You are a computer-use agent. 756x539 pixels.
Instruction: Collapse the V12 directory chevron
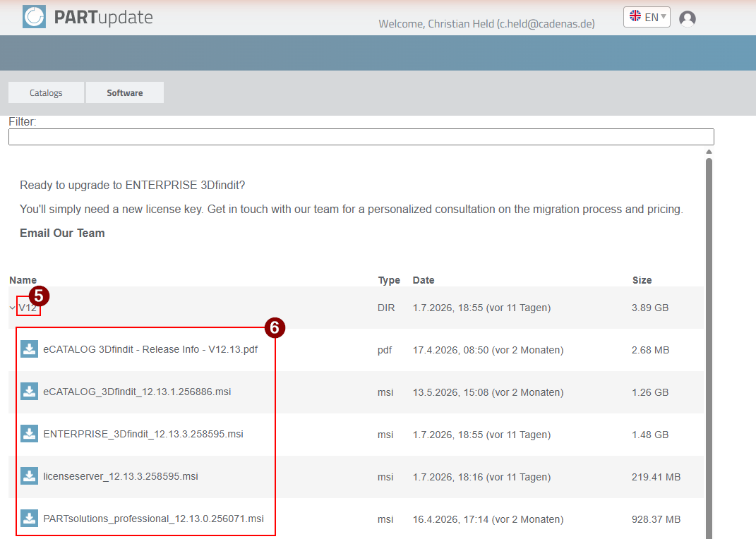point(13,308)
